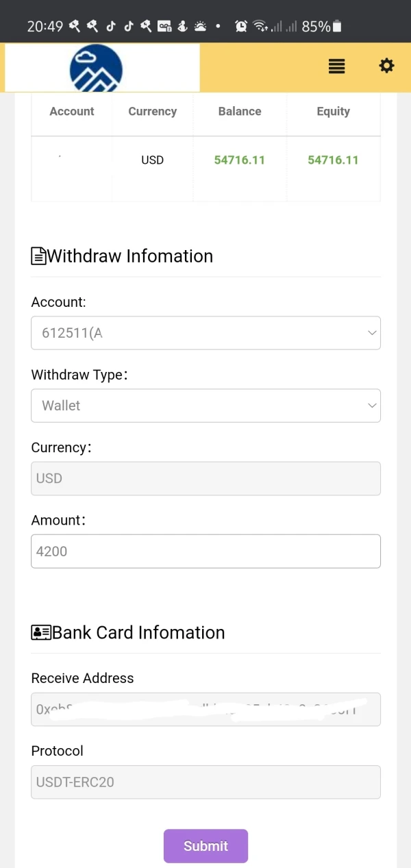Click the Receive Address field
Screen dimensions: 411x868
pos(206,709)
